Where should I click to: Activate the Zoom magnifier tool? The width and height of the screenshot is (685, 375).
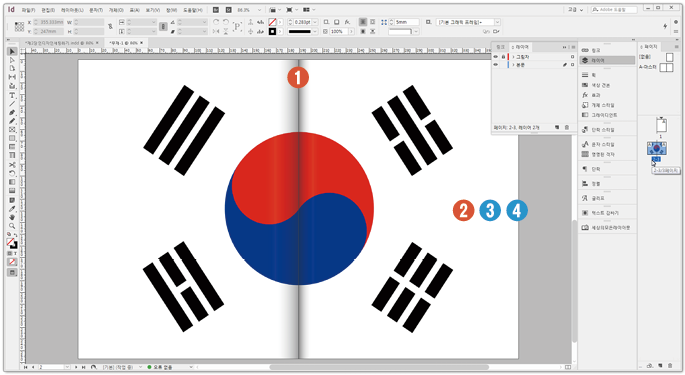(x=12, y=226)
